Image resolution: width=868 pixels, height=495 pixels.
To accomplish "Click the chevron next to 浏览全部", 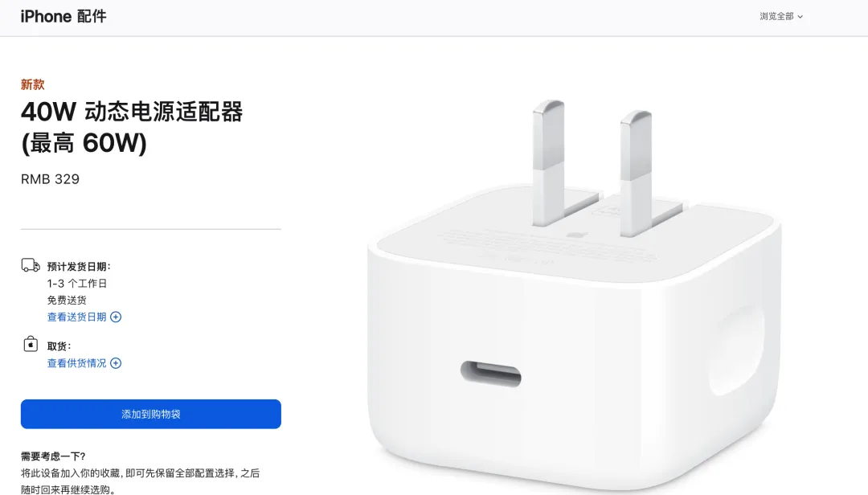I will click(x=800, y=17).
